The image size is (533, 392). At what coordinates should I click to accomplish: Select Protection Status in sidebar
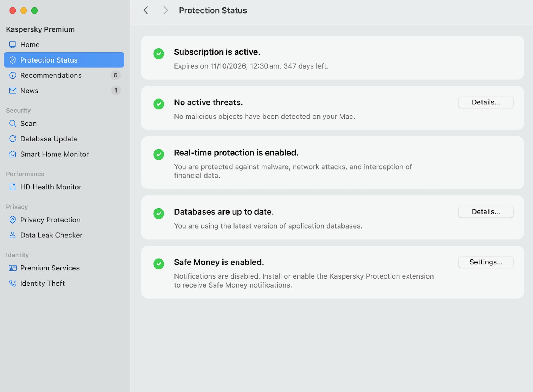(49, 60)
